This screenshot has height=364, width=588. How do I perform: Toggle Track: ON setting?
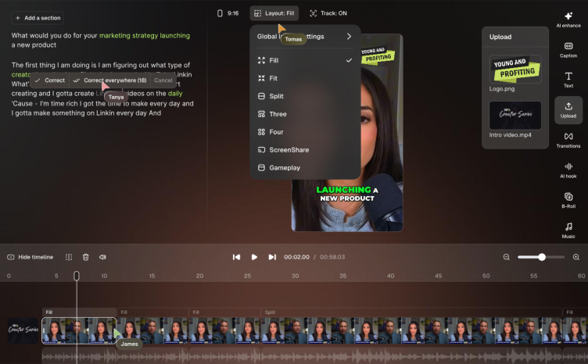(x=328, y=13)
